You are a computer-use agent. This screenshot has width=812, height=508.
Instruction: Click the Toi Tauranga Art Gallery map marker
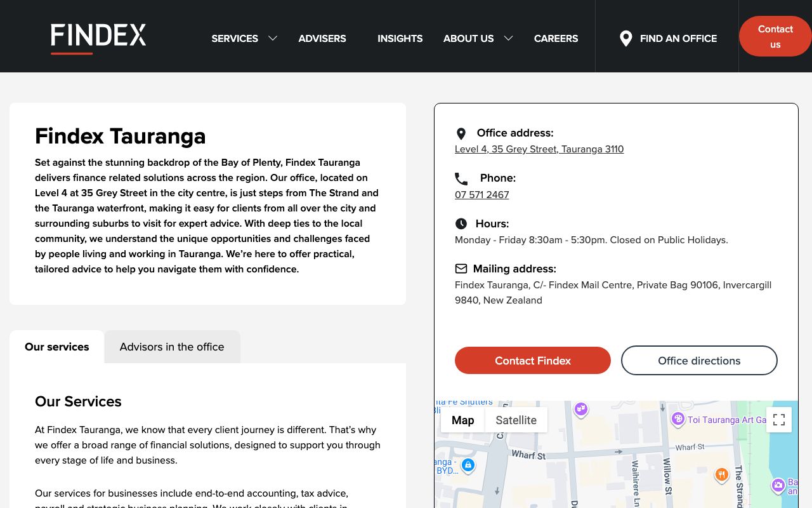click(678, 419)
